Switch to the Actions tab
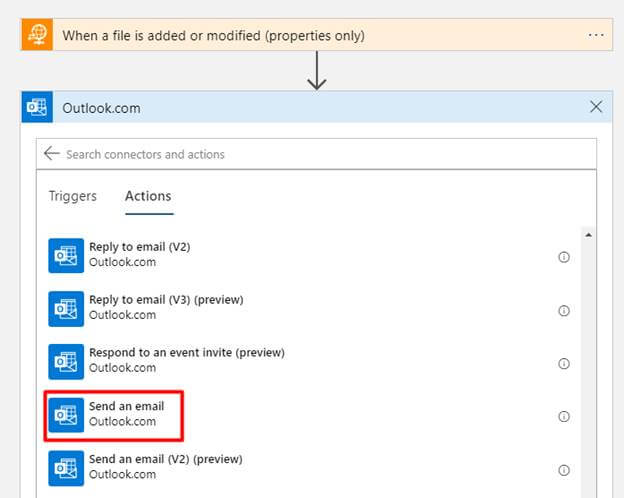The height and width of the screenshot is (498, 624). (148, 196)
